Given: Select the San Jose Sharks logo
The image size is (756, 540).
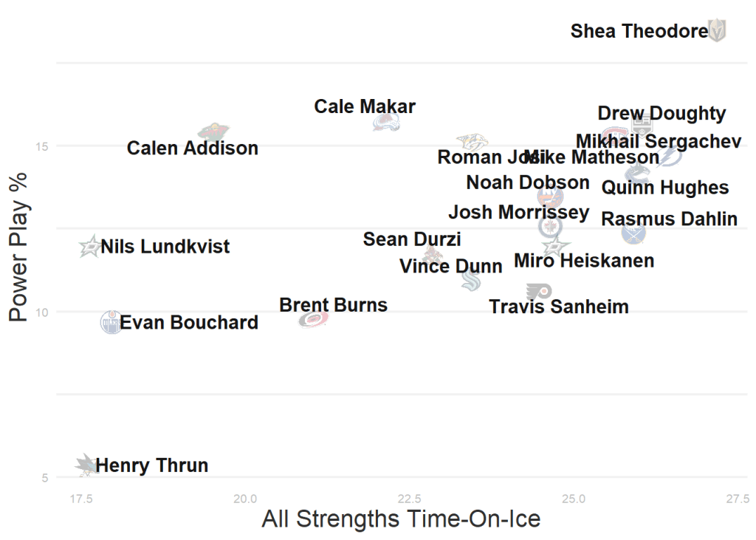Looking at the screenshot, I should coord(86,465).
